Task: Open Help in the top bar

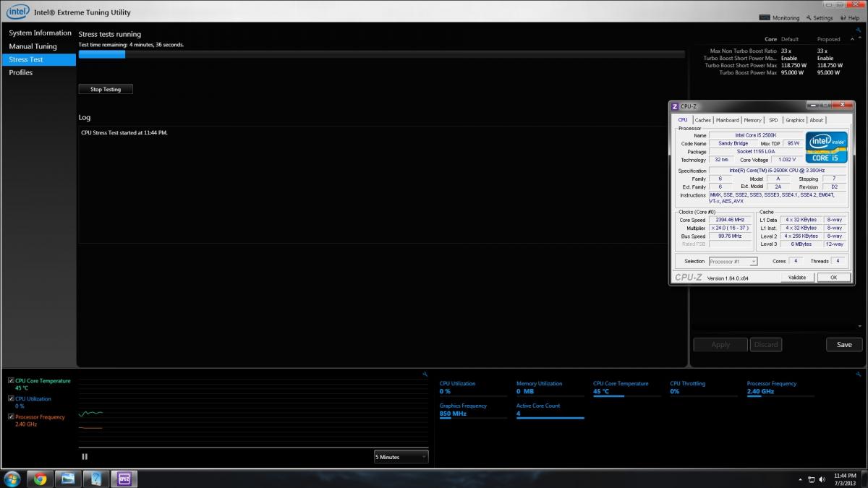Action: tap(848, 18)
